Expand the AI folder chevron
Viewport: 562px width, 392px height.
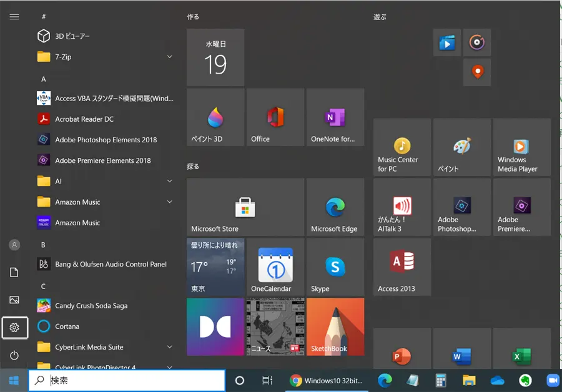(169, 181)
